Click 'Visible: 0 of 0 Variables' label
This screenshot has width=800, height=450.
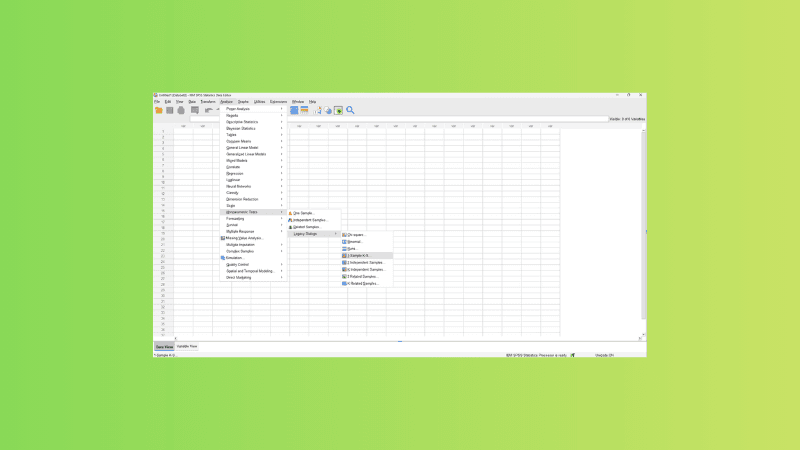coord(627,119)
